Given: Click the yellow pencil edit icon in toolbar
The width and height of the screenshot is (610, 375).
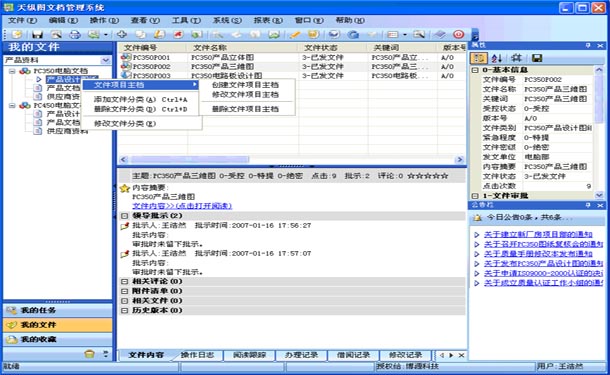Looking at the screenshot, I should point(294,35).
